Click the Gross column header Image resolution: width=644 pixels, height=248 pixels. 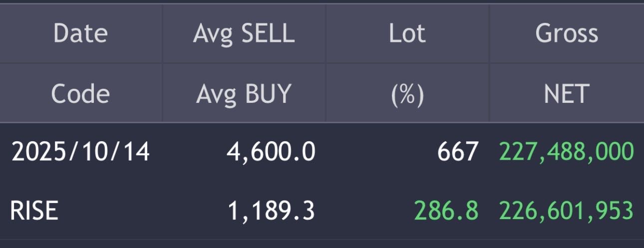click(x=567, y=34)
